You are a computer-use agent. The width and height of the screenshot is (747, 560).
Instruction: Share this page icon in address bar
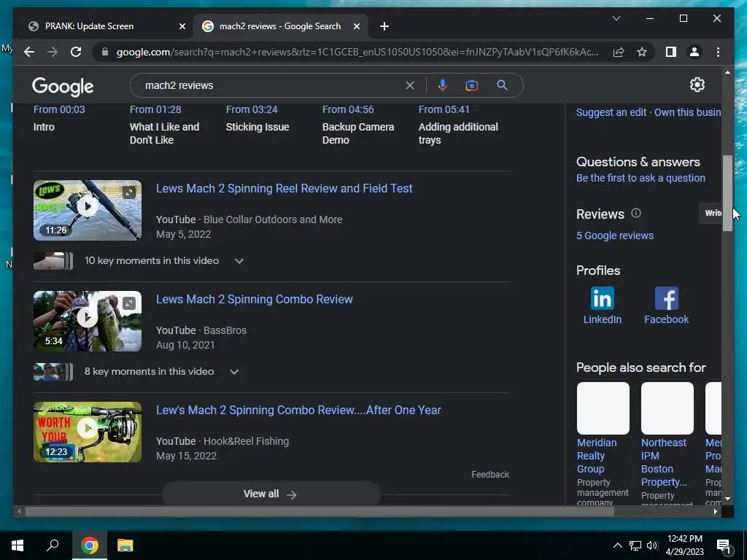(619, 52)
